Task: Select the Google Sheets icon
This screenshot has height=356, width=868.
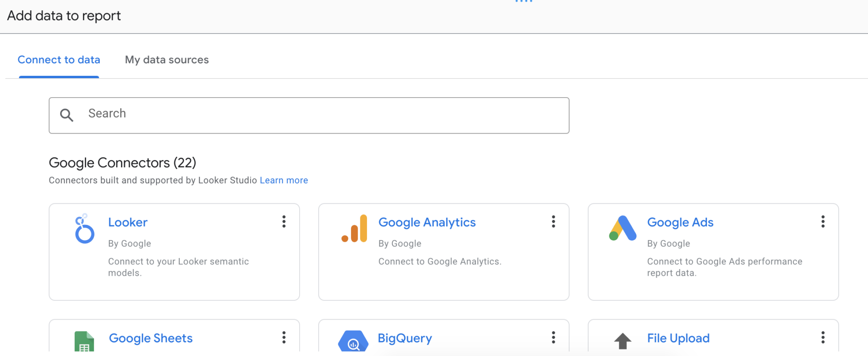Action: 84,342
